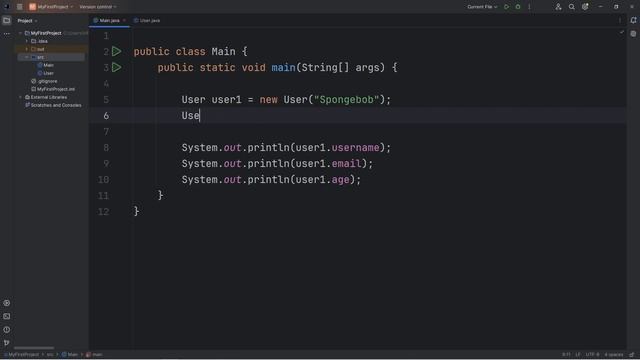
Task: Open the Notifications bell icon
Action: point(633,20)
